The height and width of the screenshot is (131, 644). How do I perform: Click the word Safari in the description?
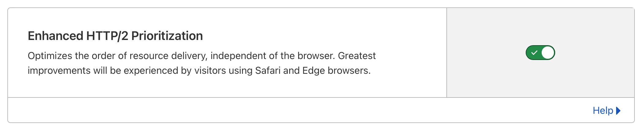[x=267, y=71]
